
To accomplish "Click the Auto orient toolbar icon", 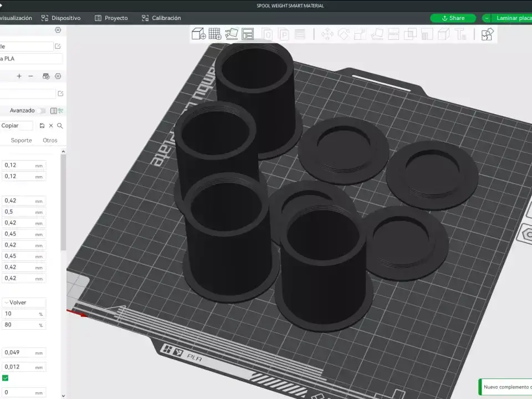I will pyautogui.click(x=232, y=34).
